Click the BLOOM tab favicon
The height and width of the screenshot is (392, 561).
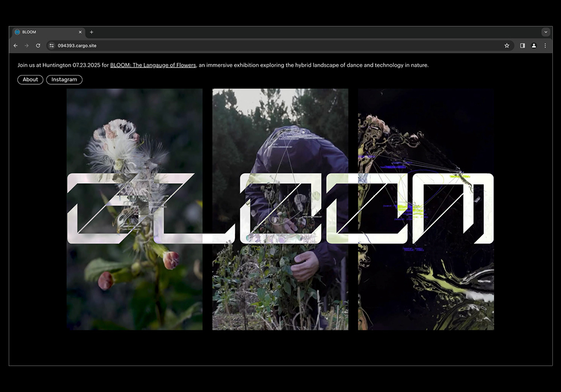(x=17, y=32)
